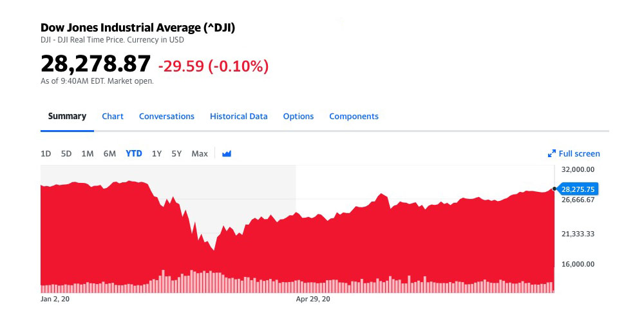Show the 1Y chart range
Viewport: 644px width, 322px height.
156,154
